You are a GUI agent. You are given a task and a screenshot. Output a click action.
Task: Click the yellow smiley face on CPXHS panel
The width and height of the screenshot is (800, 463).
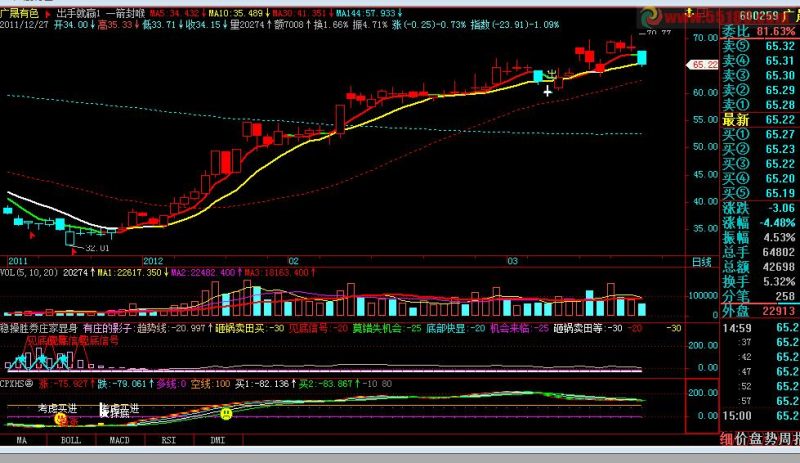(x=226, y=413)
